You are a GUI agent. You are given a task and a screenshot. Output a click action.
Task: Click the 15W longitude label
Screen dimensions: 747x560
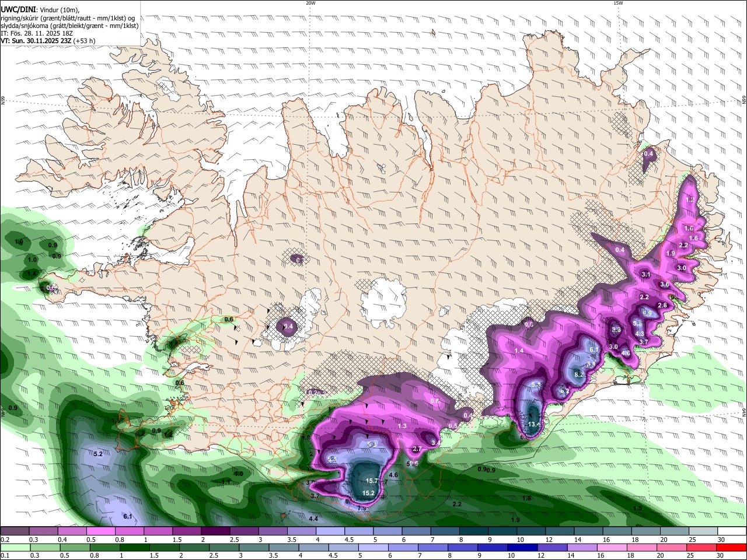tap(618, 3)
